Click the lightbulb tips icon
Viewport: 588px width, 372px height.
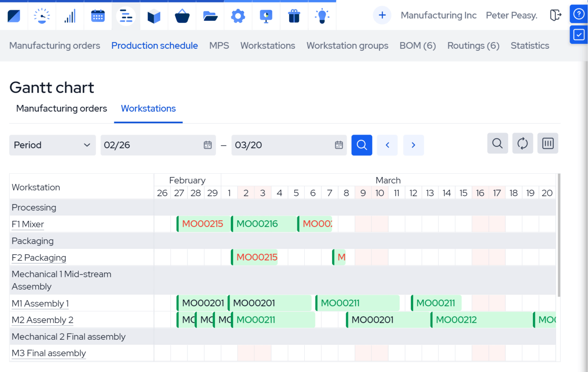[322, 16]
